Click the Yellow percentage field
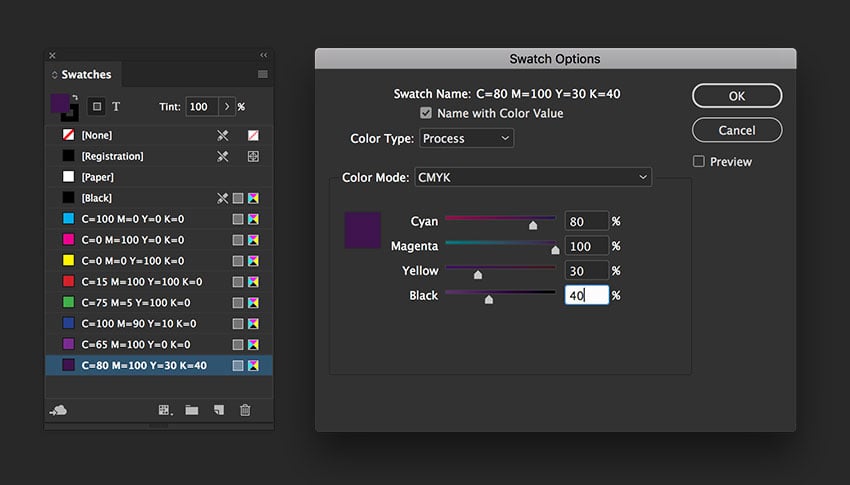Screen dimensions: 850x485 pos(587,270)
